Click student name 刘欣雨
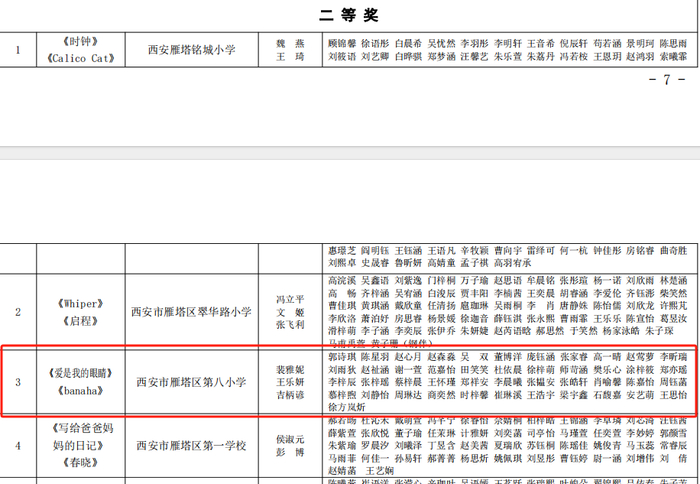 pyautogui.click(x=641, y=280)
